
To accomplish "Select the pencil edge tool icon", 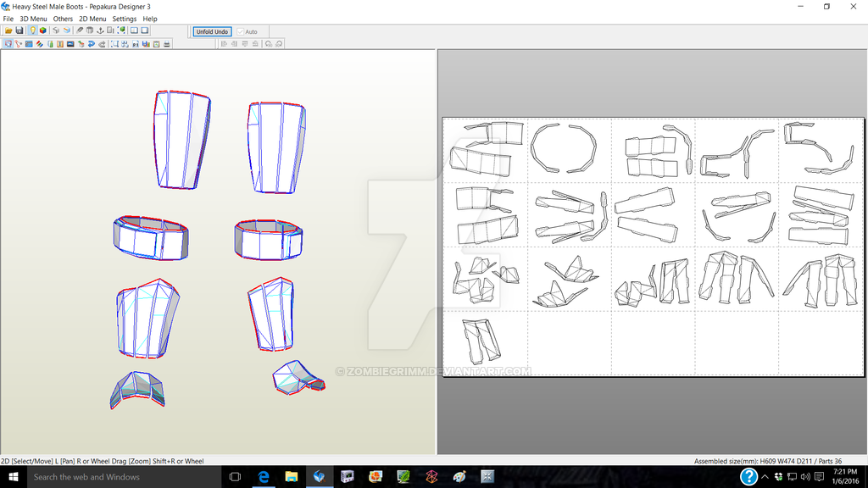I will point(80,30).
